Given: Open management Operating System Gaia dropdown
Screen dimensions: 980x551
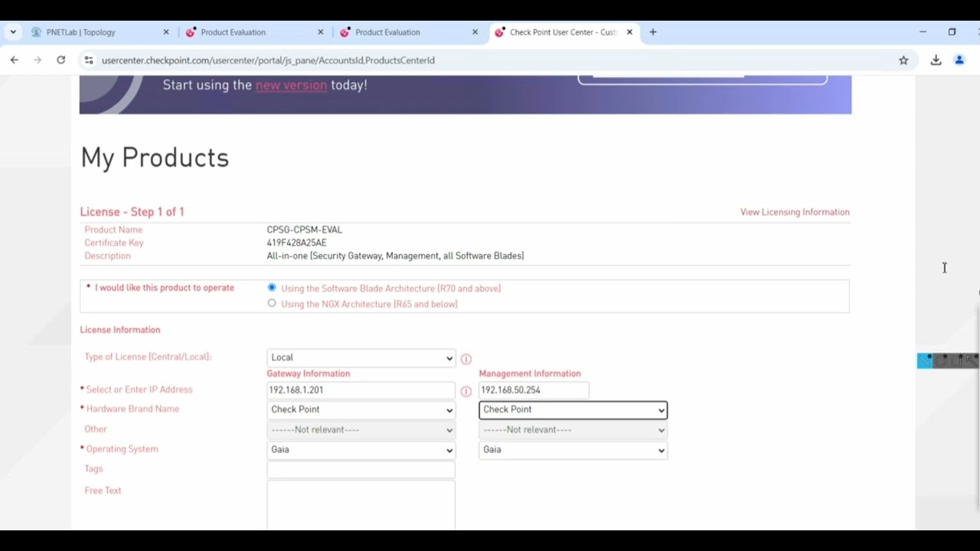Looking at the screenshot, I should [x=573, y=449].
